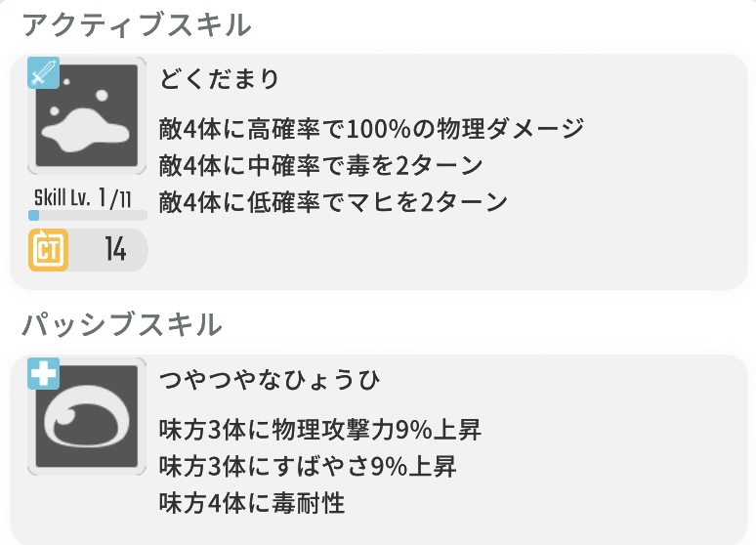756x545 pixels.
Task: Click the マヒを2ターン effect line
Action: (334, 202)
